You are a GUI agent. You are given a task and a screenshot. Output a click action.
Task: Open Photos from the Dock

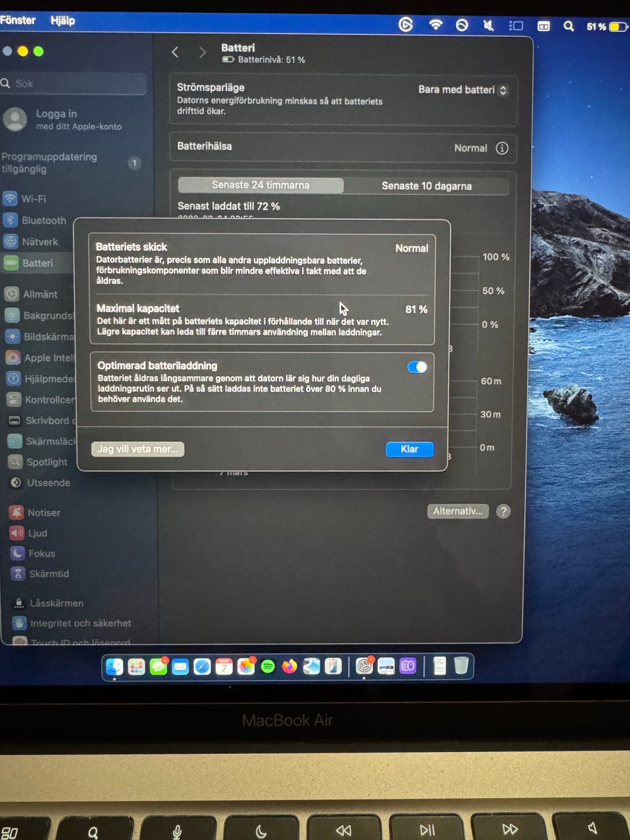(x=246, y=667)
